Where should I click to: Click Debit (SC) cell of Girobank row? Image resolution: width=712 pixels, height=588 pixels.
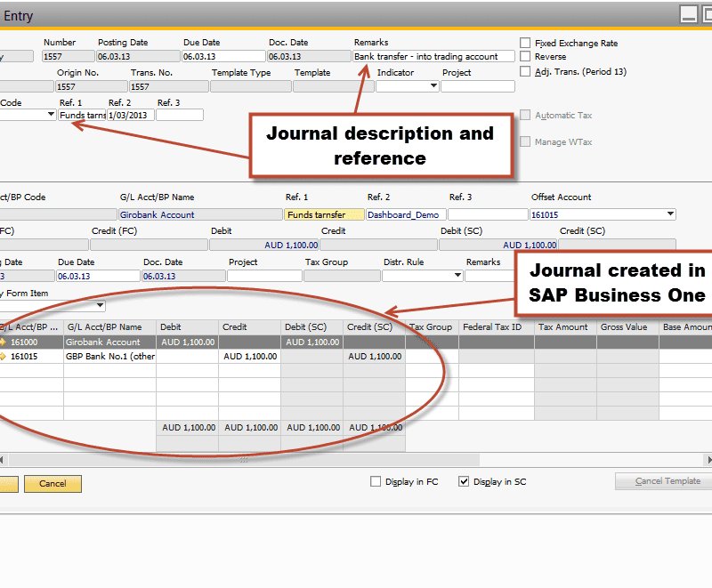coord(312,342)
